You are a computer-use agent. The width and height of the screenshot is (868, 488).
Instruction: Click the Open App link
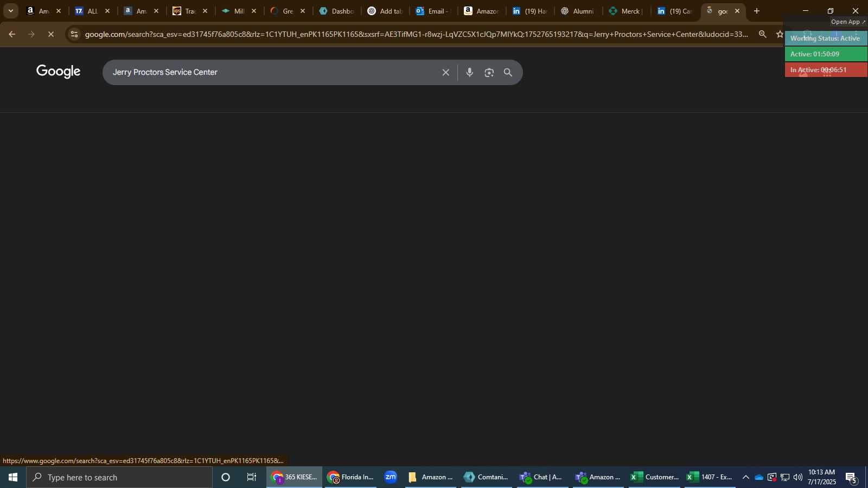pos(848,22)
